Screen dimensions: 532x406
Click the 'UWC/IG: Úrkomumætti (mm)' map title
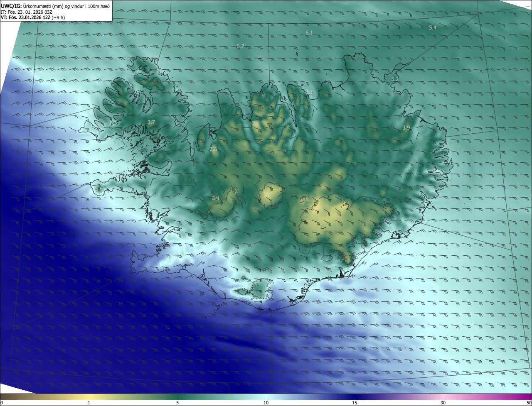(55, 6)
